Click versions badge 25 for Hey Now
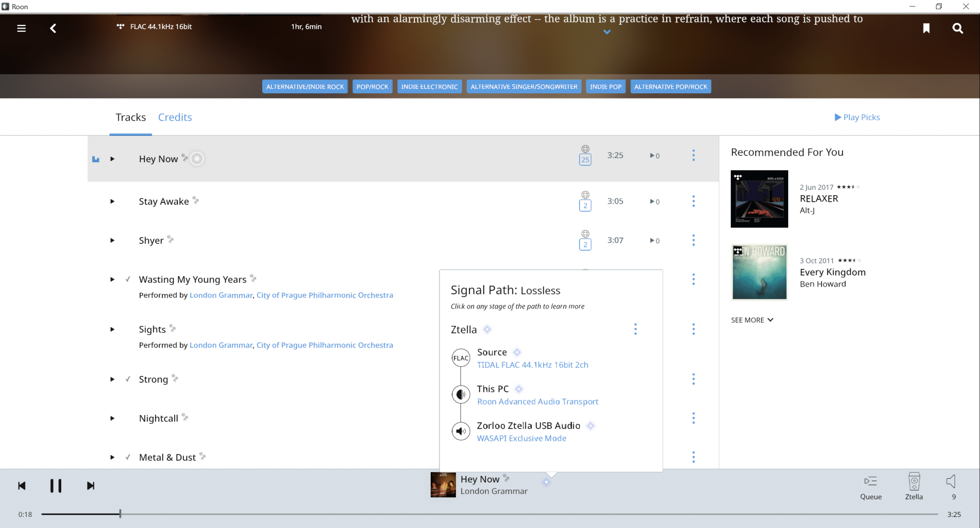Viewport: 980px width, 528px height. coord(585,160)
